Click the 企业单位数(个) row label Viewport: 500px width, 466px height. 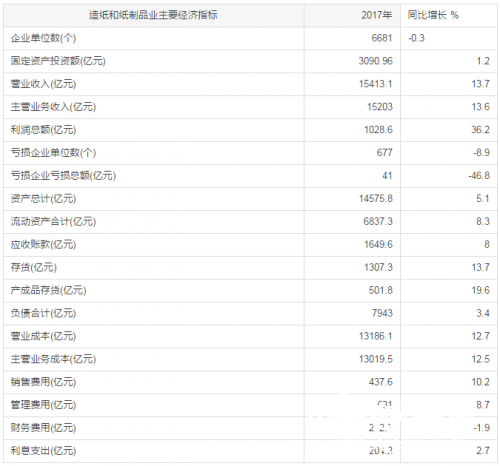point(43,38)
